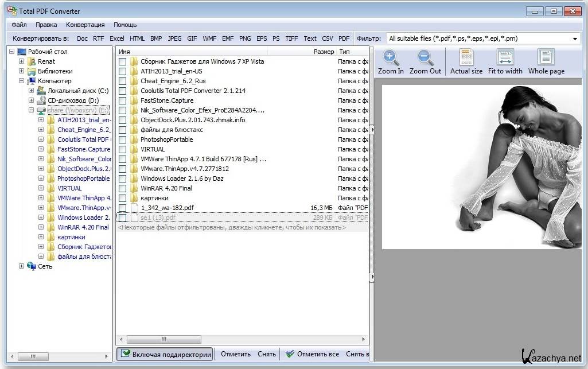
Task: Open the Конвертация menu
Action: [85, 25]
